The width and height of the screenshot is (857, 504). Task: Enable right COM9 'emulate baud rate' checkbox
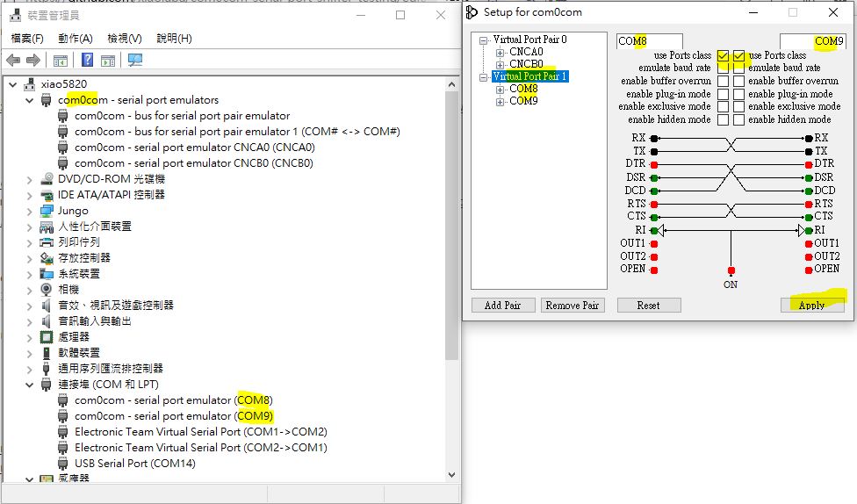[x=739, y=68]
